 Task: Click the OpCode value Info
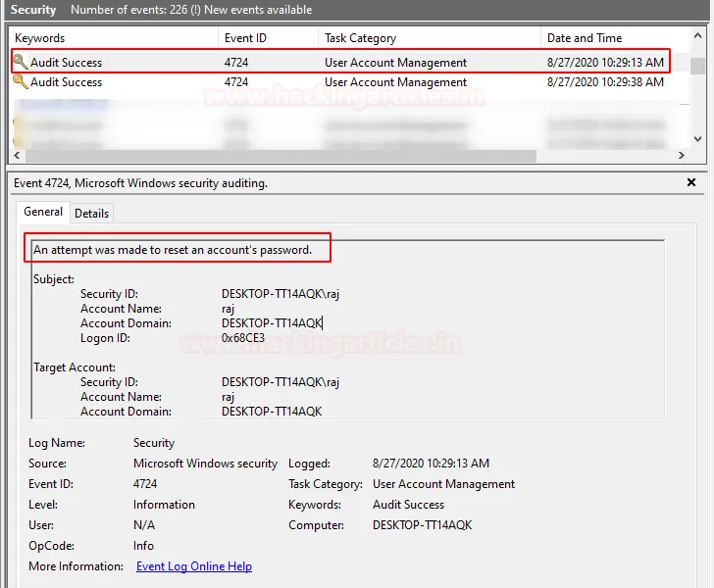(x=143, y=546)
